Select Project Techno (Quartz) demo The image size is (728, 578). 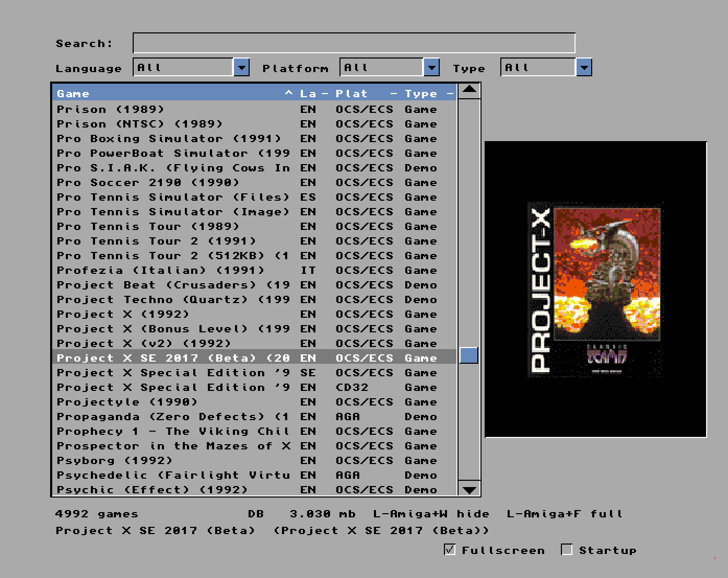pos(254,299)
